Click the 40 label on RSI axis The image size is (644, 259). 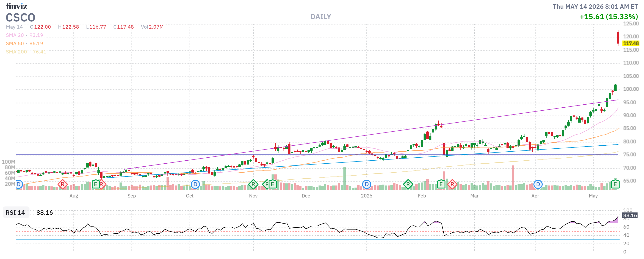click(626, 235)
